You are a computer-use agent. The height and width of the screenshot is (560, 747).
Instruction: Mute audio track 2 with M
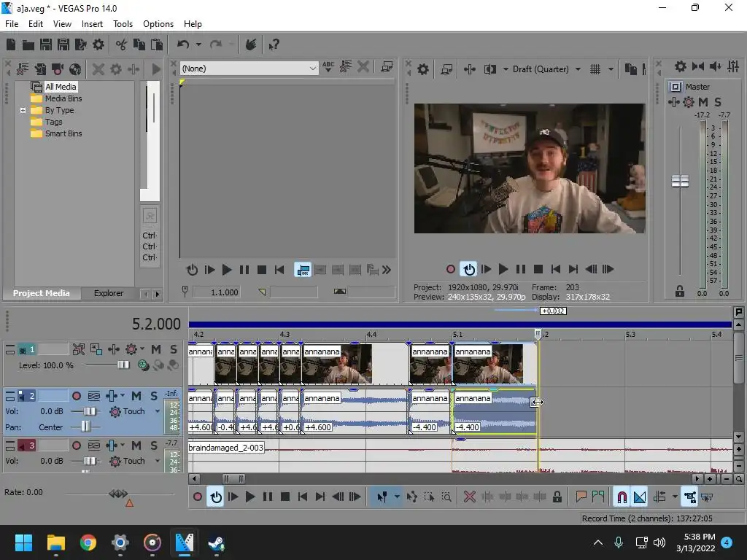(136, 396)
